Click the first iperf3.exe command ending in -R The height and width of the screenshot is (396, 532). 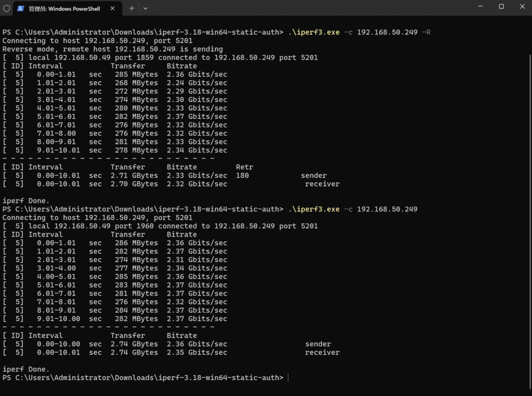359,32
